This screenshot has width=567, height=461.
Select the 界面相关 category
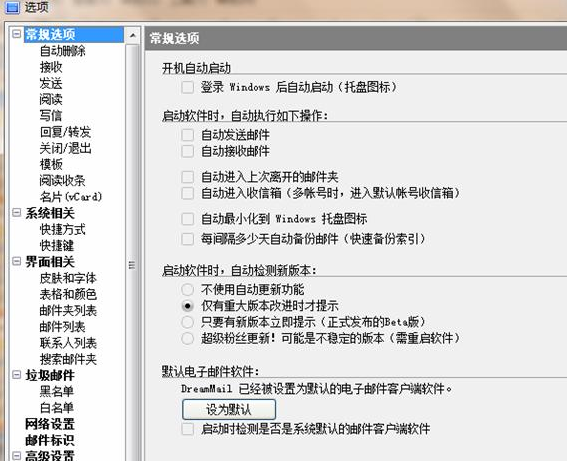[x=50, y=262]
